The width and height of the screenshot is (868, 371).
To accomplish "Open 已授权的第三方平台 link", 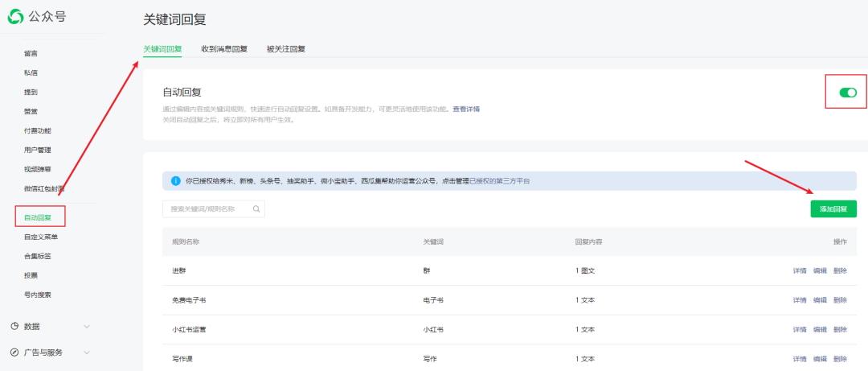I will [x=499, y=181].
